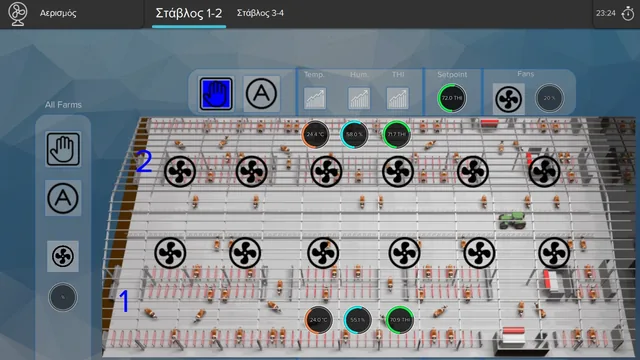
Task: Toggle barn 1's fourth fan from the left
Action: tap(404, 253)
